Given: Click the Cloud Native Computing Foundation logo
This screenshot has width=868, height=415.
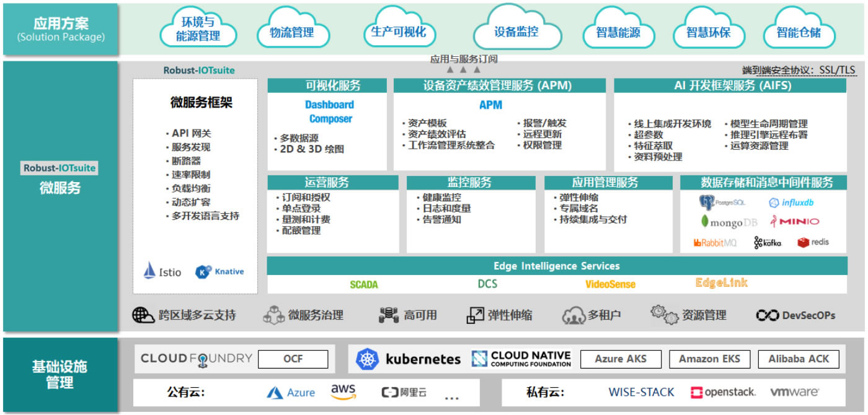Looking at the screenshot, I should coord(521,359).
